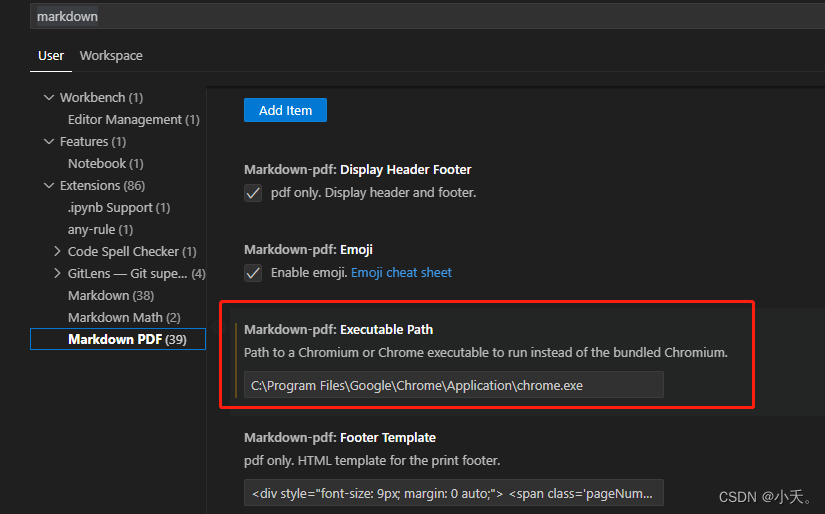Click the Workbench (1) tree label
This screenshot has width=825, height=514.
point(102,98)
